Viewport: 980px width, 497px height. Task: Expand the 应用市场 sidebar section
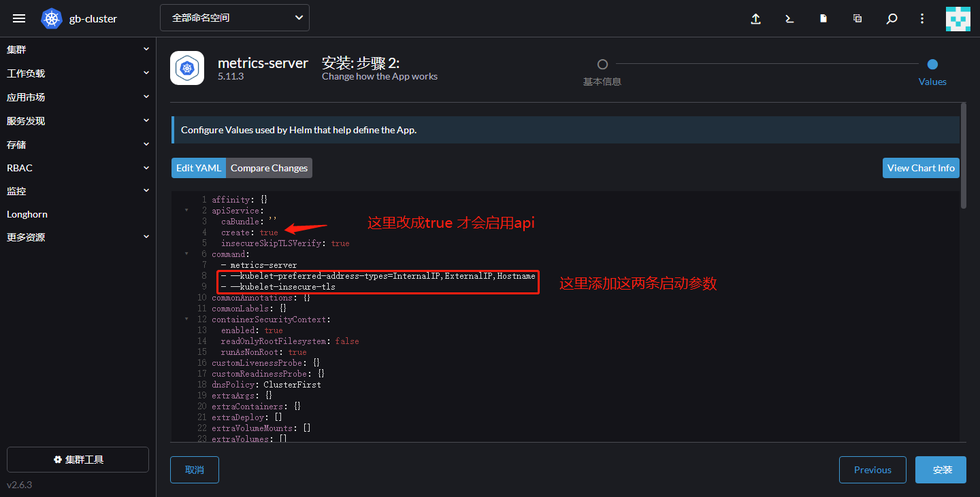tap(78, 97)
